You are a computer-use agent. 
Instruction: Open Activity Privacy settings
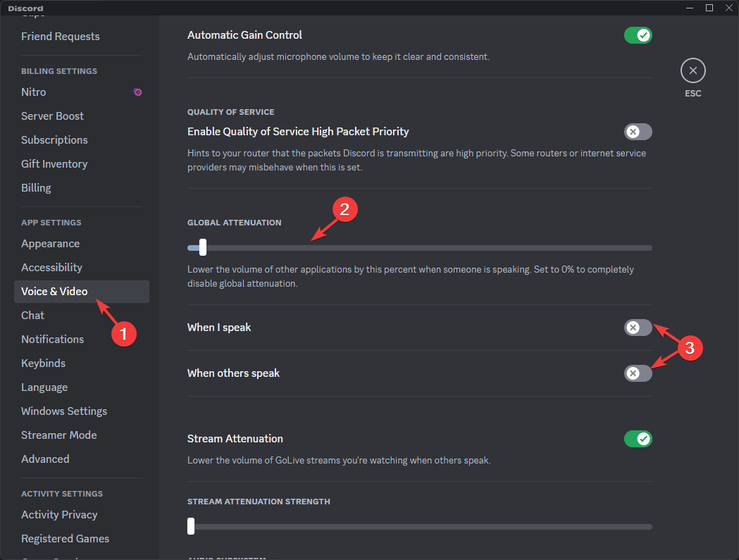59,514
